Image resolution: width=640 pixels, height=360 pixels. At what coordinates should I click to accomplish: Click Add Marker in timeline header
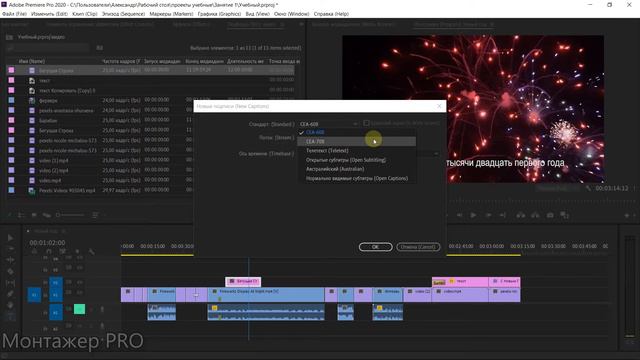coord(77,252)
